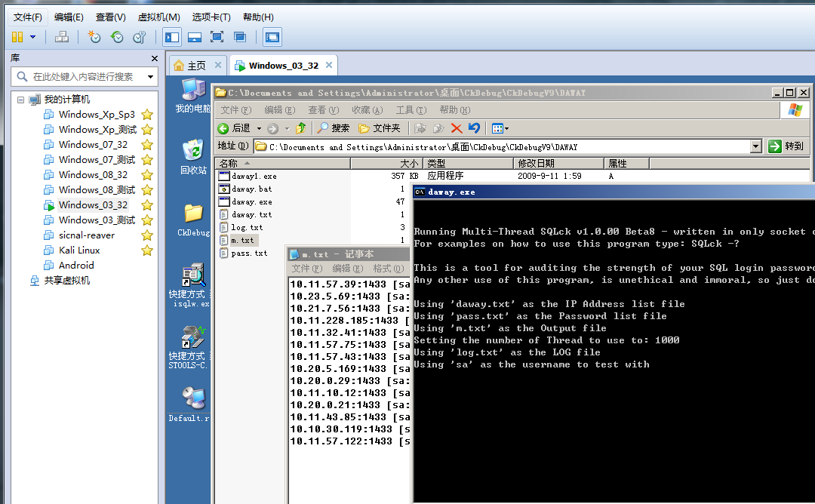The width and height of the screenshot is (815, 504).
Task: Toggle the show library sidebar view icon
Action: tap(172, 37)
